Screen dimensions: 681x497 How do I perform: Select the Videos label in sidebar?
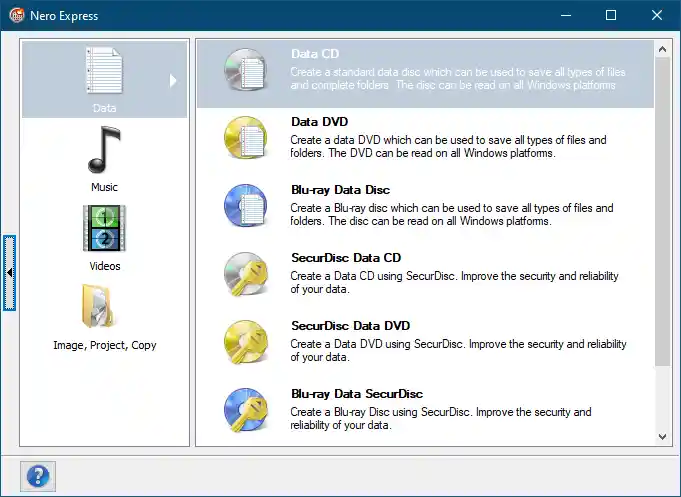point(104,266)
